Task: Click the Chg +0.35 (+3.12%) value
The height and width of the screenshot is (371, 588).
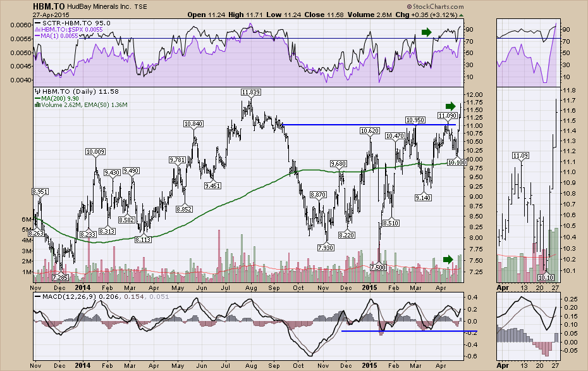Action: click(426, 15)
